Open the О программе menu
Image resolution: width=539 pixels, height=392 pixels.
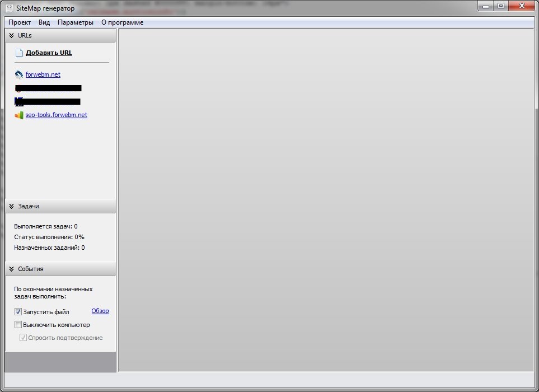coord(122,22)
